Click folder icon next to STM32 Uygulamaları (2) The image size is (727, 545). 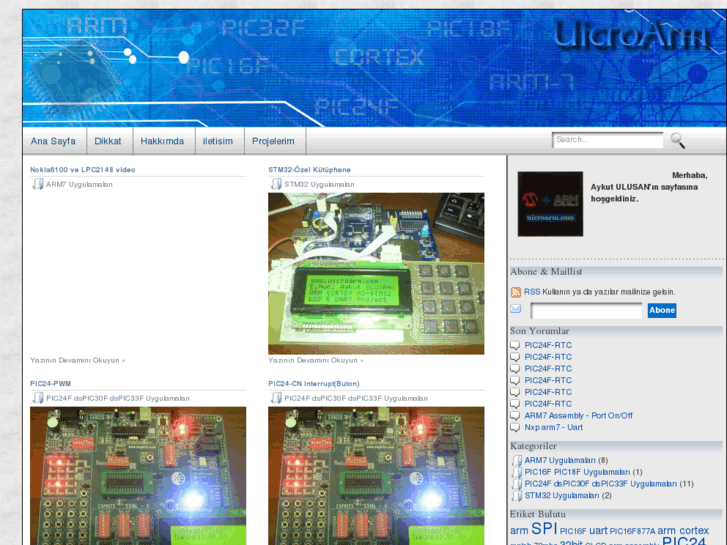point(517,495)
